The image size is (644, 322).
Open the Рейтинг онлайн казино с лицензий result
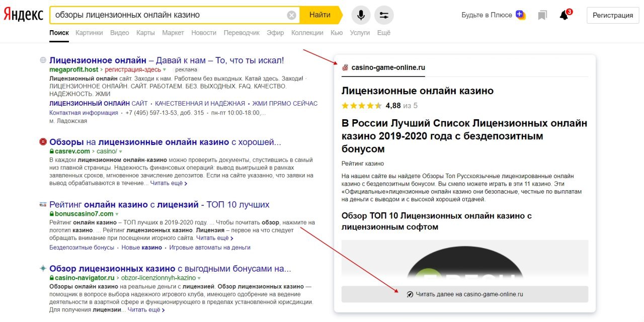point(159,205)
